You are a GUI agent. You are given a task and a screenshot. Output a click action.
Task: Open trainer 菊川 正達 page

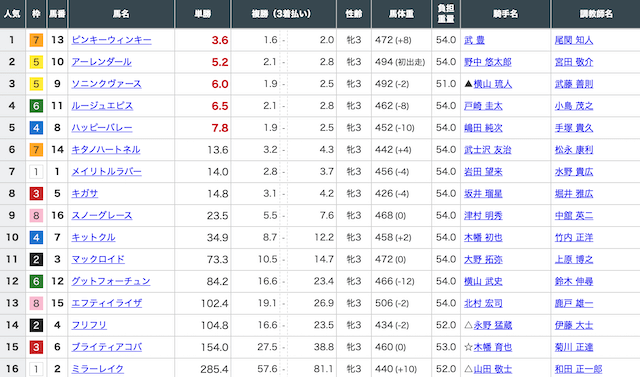tap(574, 347)
